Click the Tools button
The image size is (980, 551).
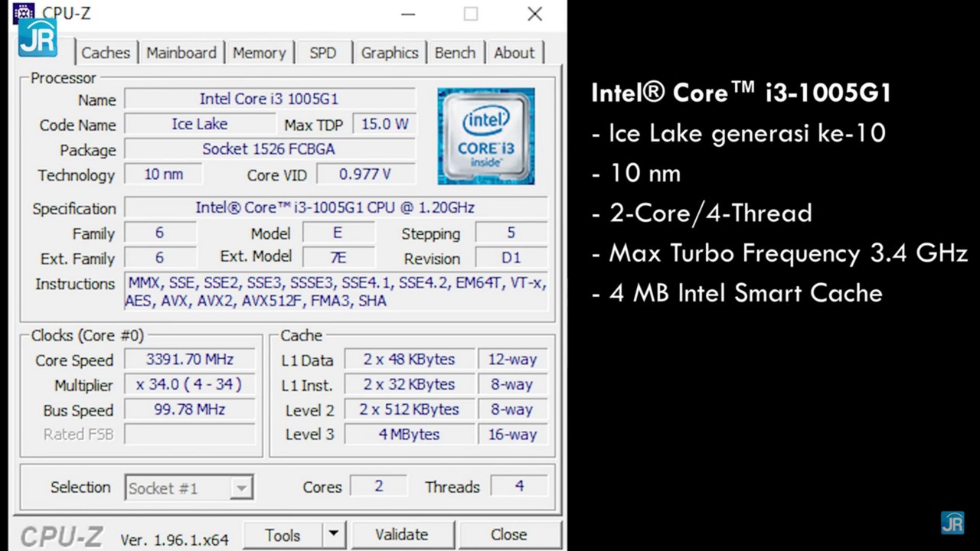coord(283,535)
